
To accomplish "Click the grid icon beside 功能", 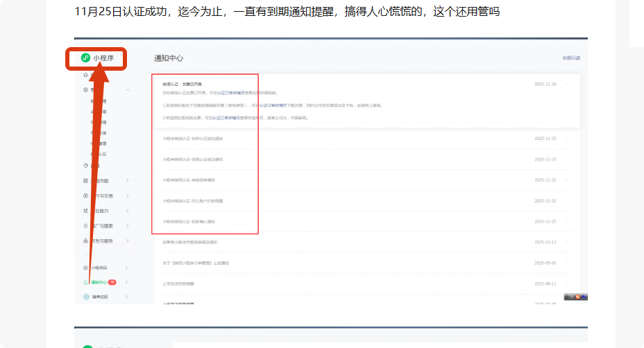I will [85, 180].
